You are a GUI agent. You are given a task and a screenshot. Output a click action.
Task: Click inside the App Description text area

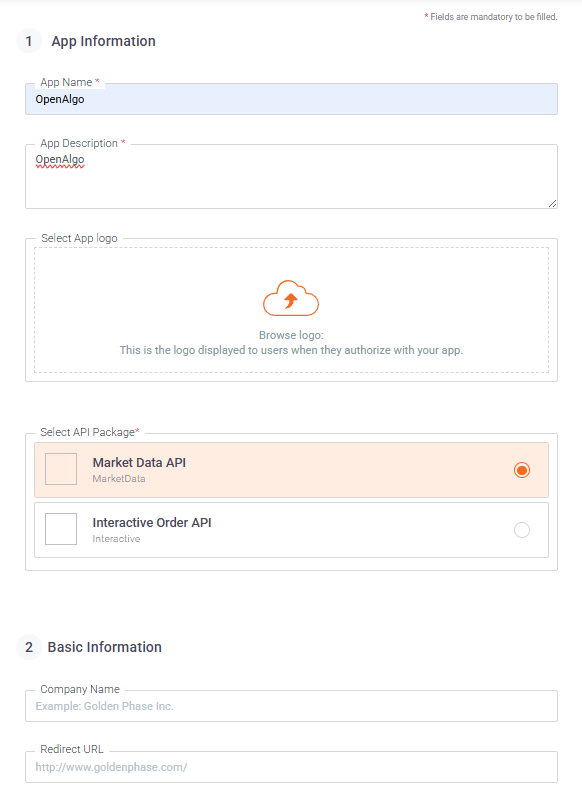click(x=292, y=177)
